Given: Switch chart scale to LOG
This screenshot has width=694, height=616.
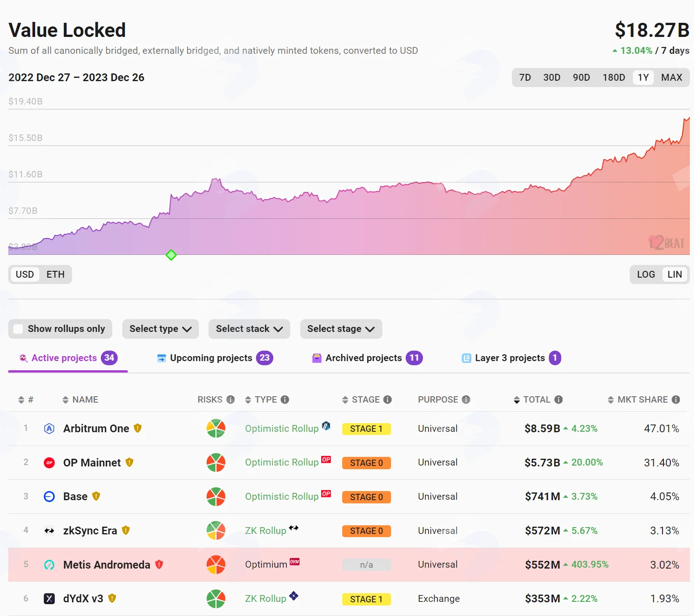Looking at the screenshot, I should (x=646, y=274).
